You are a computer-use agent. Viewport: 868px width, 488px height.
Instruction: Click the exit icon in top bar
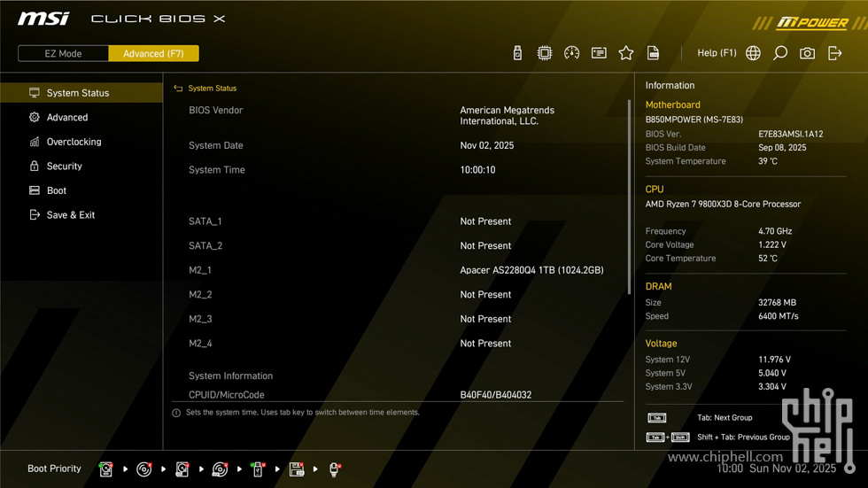835,53
